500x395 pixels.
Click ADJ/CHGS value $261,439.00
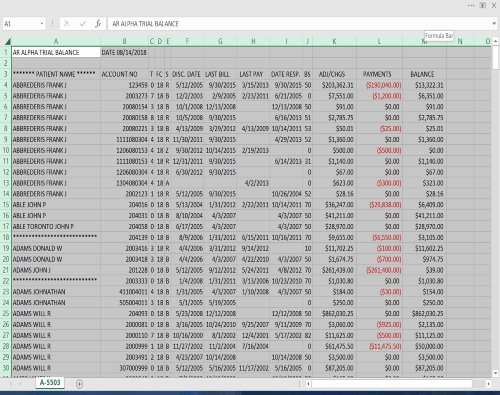click(x=334, y=270)
